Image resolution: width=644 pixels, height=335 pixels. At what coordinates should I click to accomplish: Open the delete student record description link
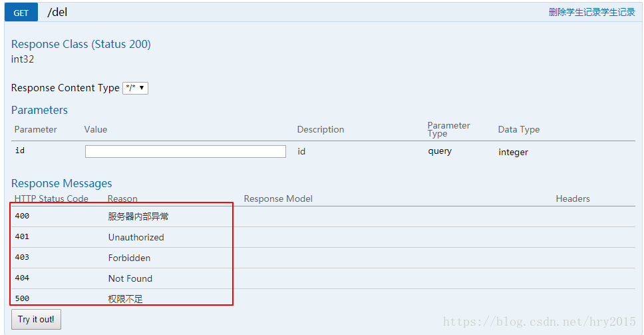pyautogui.click(x=591, y=12)
